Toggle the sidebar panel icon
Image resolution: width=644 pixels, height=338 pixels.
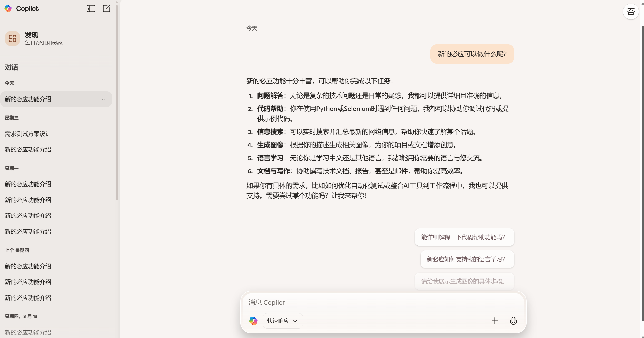point(91,8)
